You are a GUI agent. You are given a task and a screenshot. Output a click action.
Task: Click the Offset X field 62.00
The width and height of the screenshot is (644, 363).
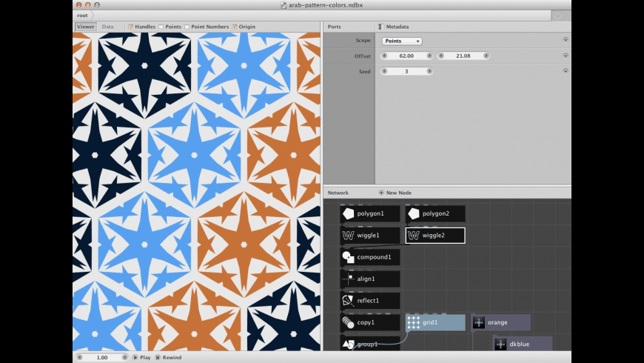[x=406, y=56]
